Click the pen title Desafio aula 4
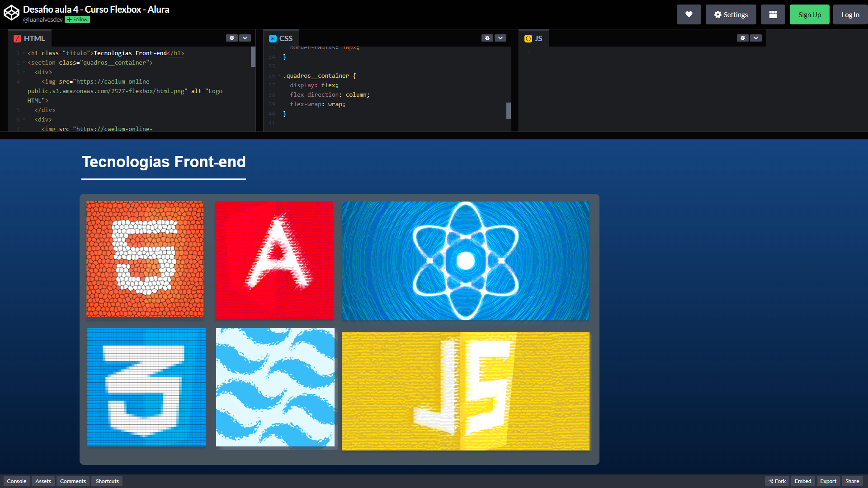The image size is (868, 488). pos(96,9)
